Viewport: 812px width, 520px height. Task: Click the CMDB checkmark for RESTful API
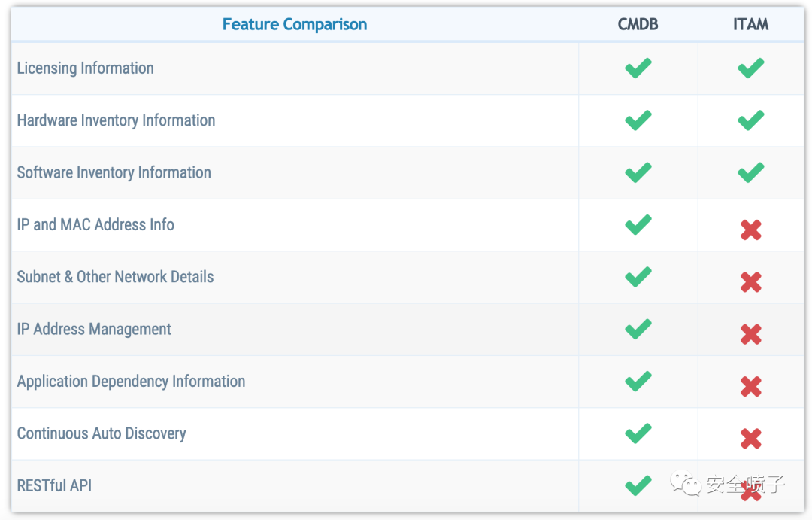[x=638, y=485]
